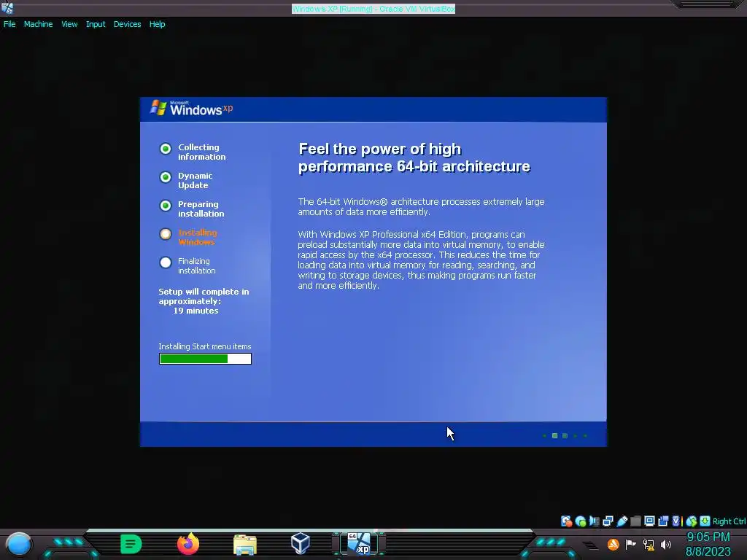Viewport: 747px width, 560px height.
Task: Click the orange Avast tray icon
Action: click(613, 544)
